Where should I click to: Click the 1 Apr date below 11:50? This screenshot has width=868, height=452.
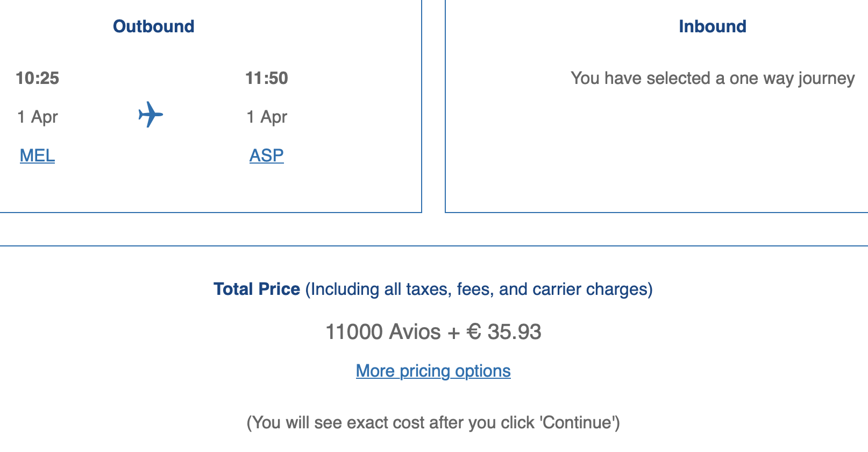[266, 117]
